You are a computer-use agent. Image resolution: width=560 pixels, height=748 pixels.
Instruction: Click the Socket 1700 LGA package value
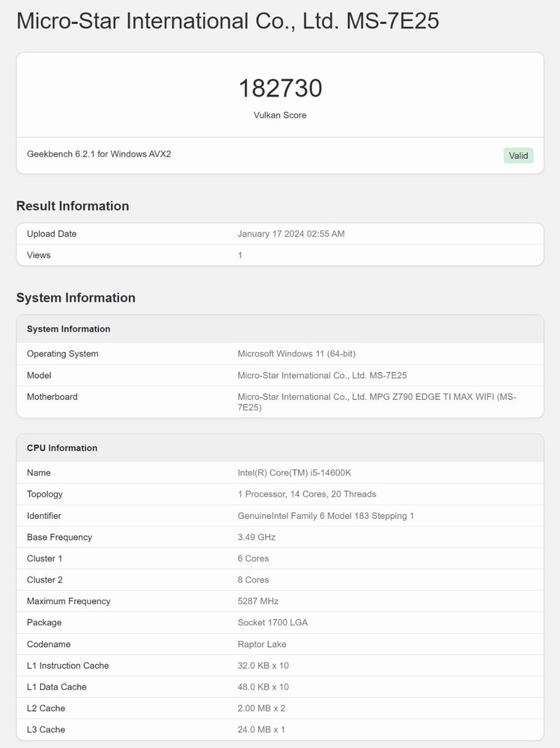click(x=273, y=623)
